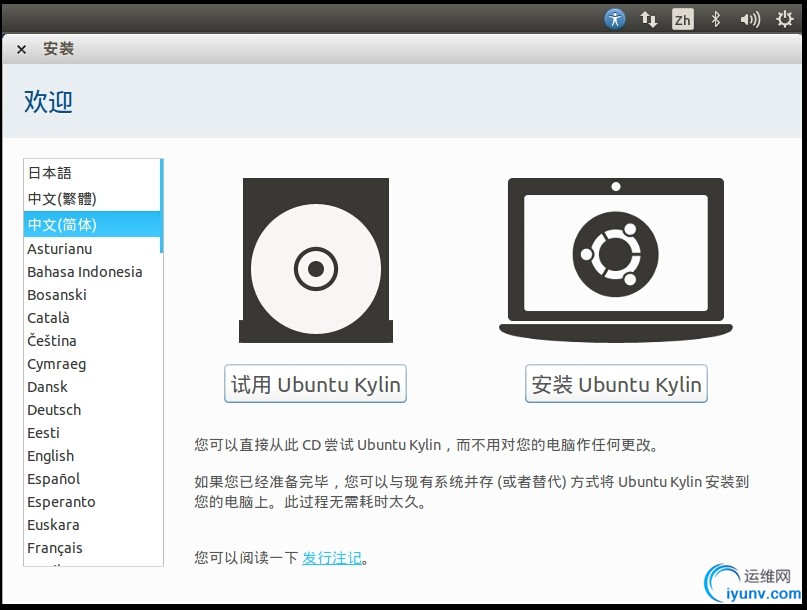Image resolution: width=807 pixels, height=610 pixels.
Task: Select Euskara in the language list
Action: 92,525
